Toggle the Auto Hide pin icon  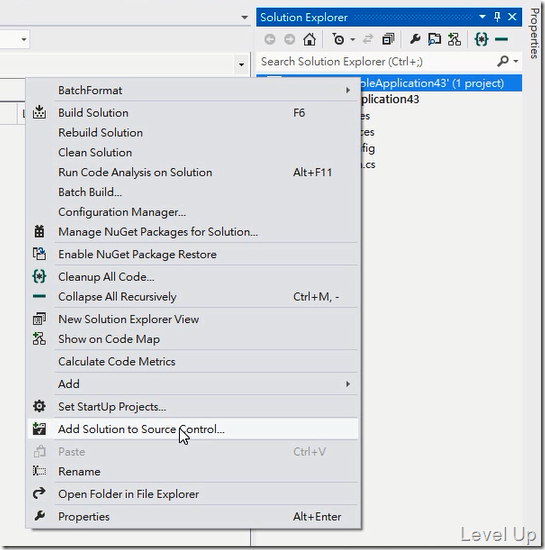[497, 16]
